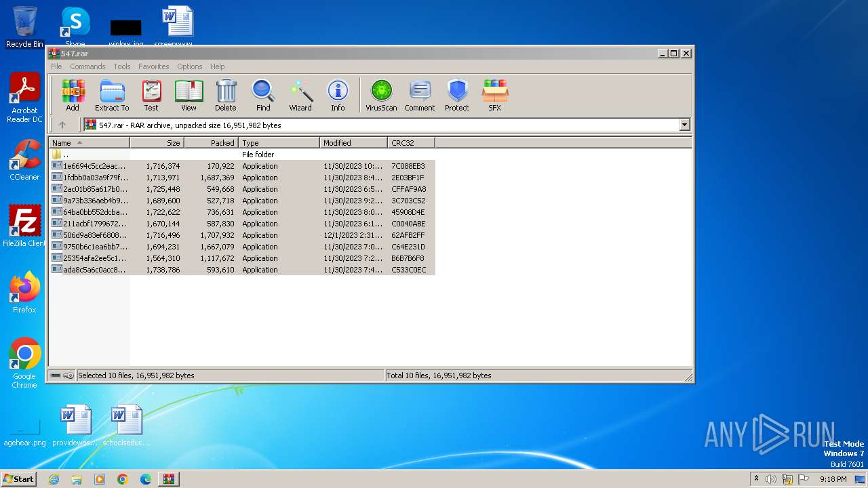Viewport: 868px width, 488px height.
Task: Sort by Packed column header
Action: pos(212,143)
